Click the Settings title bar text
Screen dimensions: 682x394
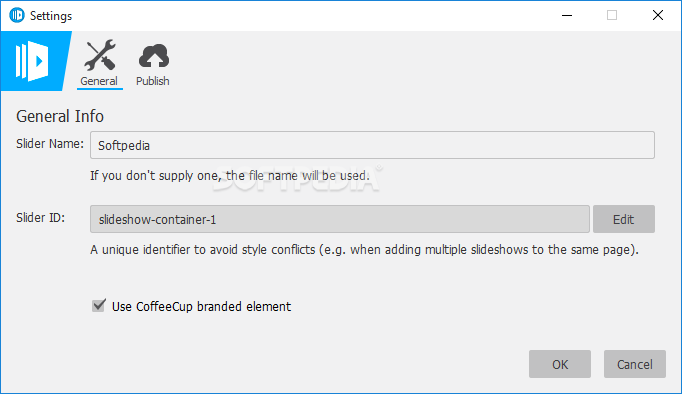51,16
